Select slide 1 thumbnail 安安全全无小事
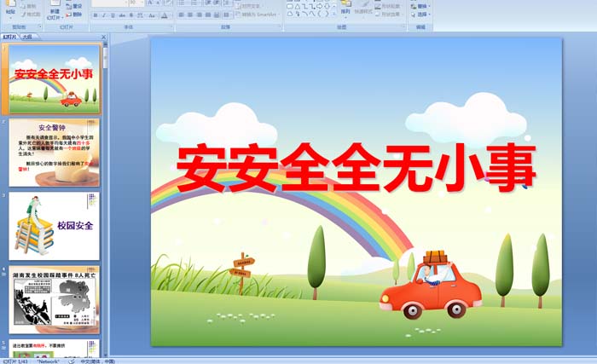Screen dimensions: 597x364 [55, 78]
